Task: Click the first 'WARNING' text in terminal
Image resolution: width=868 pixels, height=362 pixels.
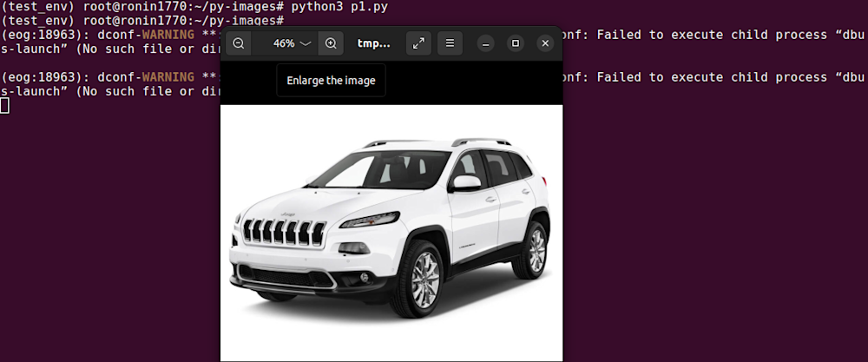Action: [168, 35]
